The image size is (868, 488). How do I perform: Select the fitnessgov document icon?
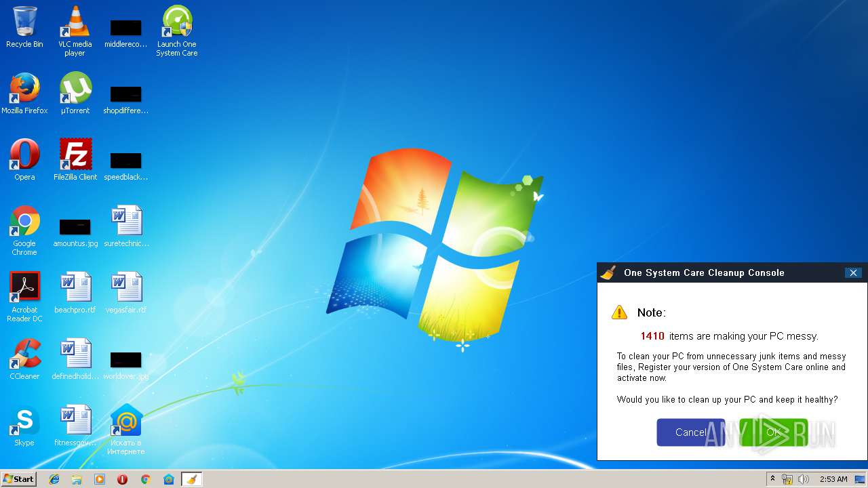[75, 426]
